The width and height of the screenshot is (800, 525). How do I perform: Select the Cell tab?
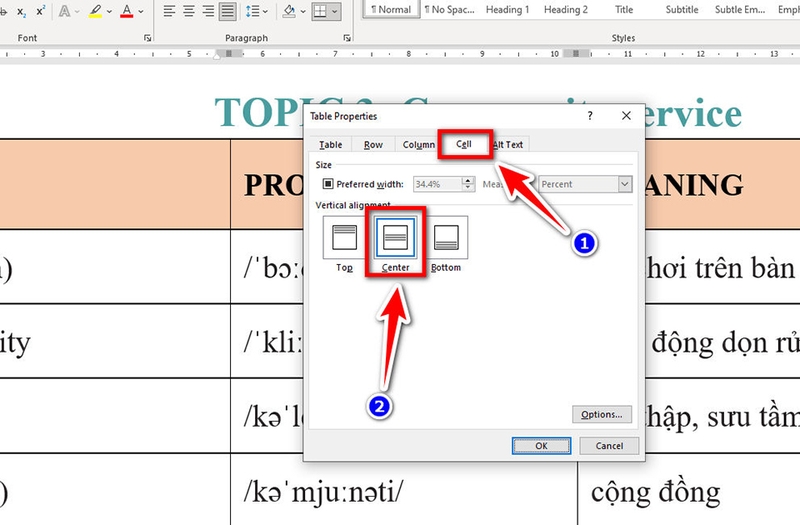[x=464, y=144]
